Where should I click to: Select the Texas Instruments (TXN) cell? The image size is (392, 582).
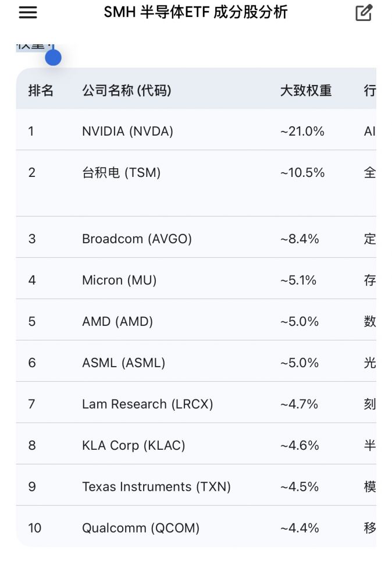[156, 487]
